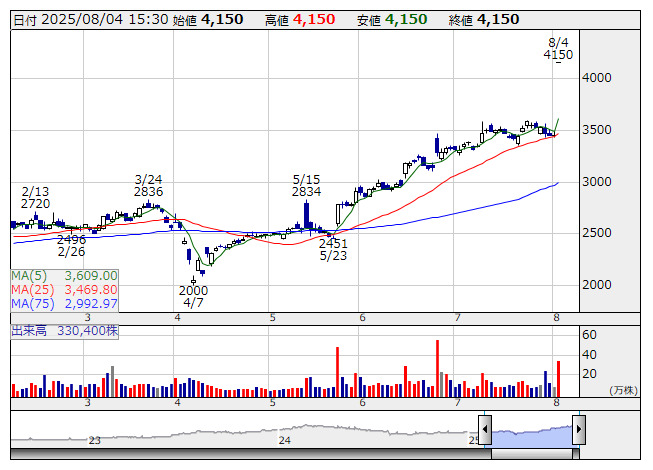The image size is (653, 470).
Task: Click the 2500 price axis label
Action: coord(597,233)
